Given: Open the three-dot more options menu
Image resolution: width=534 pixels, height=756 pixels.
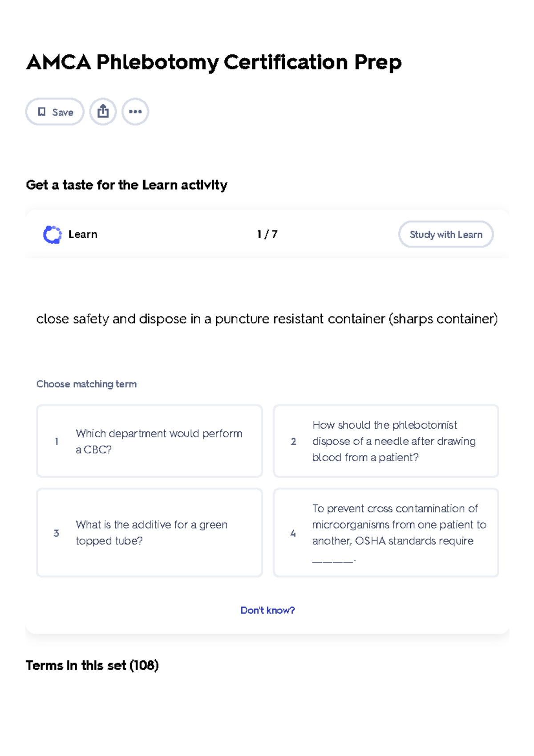Looking at the screenshot, I should point(135,111).
